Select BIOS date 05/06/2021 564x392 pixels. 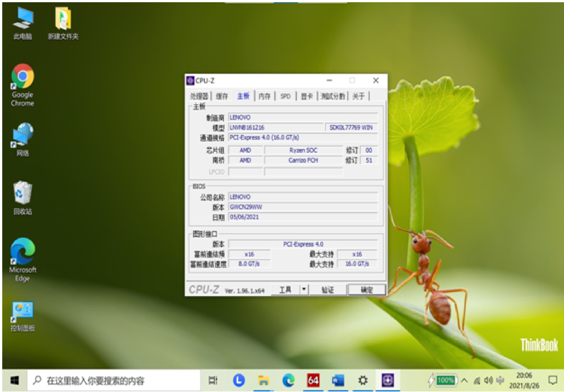(303, 217)
